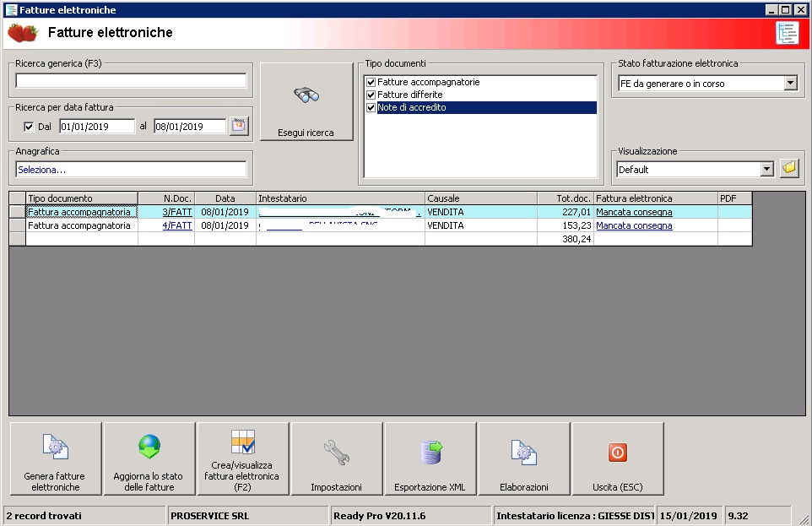This screenshot has width=812, height=526.
Task: Click status bar Intestatario licenza entry
Action: 575,516
